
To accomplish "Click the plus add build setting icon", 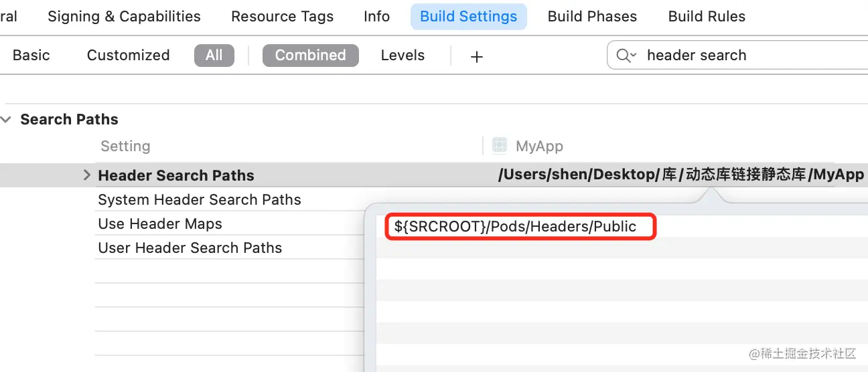I will (x=476, y=57).
